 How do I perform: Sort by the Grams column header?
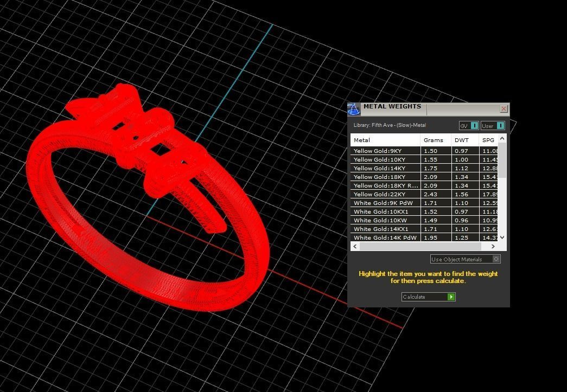click(436, 140)
